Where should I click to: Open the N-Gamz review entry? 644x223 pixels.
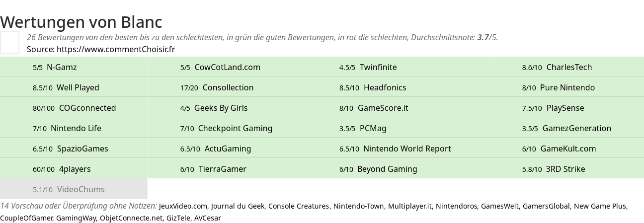tap(74, 67)
